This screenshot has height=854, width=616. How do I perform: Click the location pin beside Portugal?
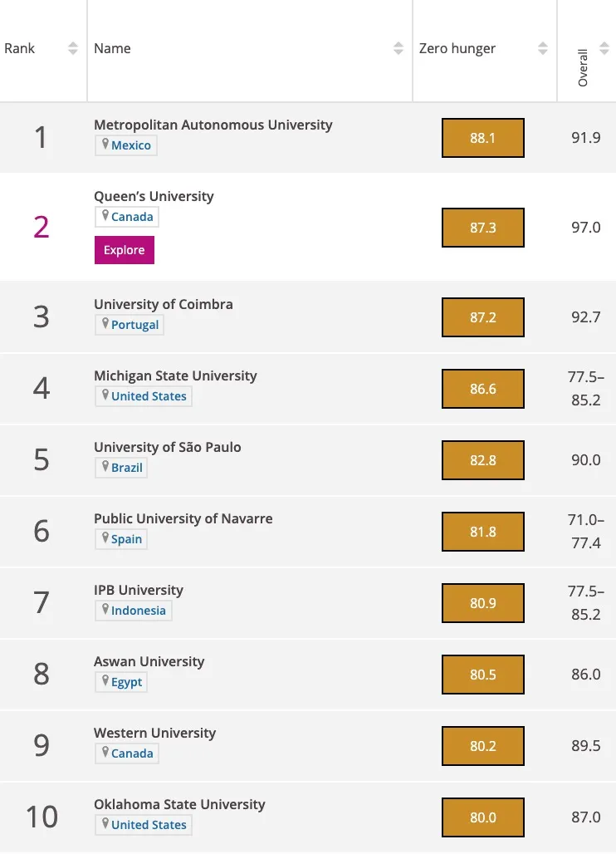(105, 324)
